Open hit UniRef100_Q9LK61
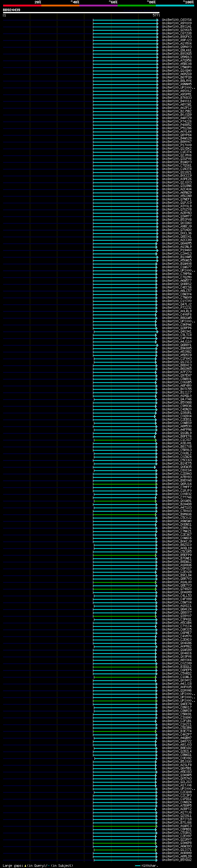197x868 pixels. [x=177, y=50]
